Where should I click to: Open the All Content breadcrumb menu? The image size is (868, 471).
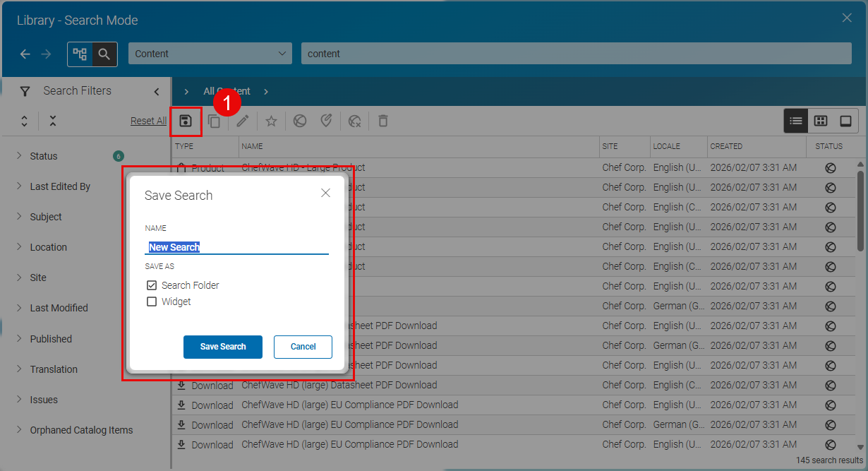click(x=226, y=91)
